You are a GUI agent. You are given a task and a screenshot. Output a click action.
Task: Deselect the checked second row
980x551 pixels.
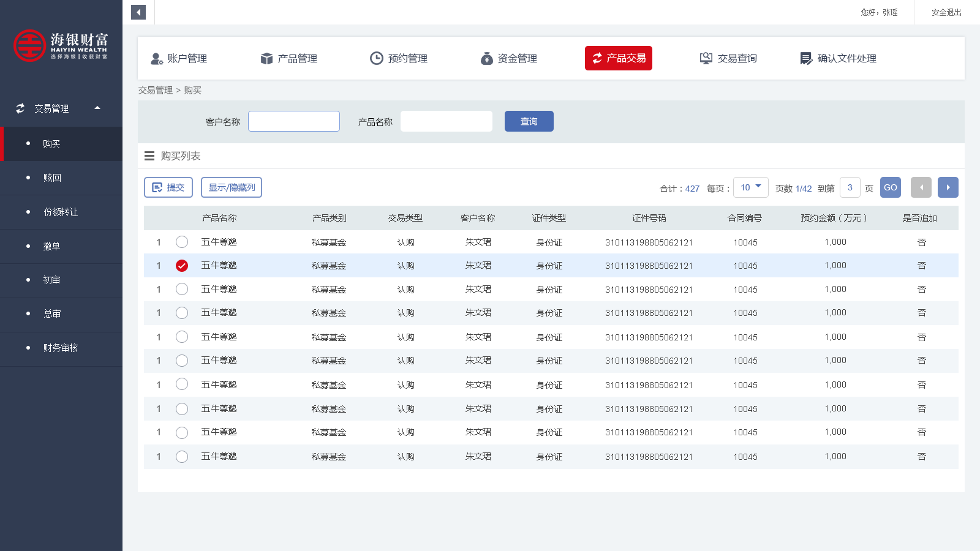[x=181, y=266]
